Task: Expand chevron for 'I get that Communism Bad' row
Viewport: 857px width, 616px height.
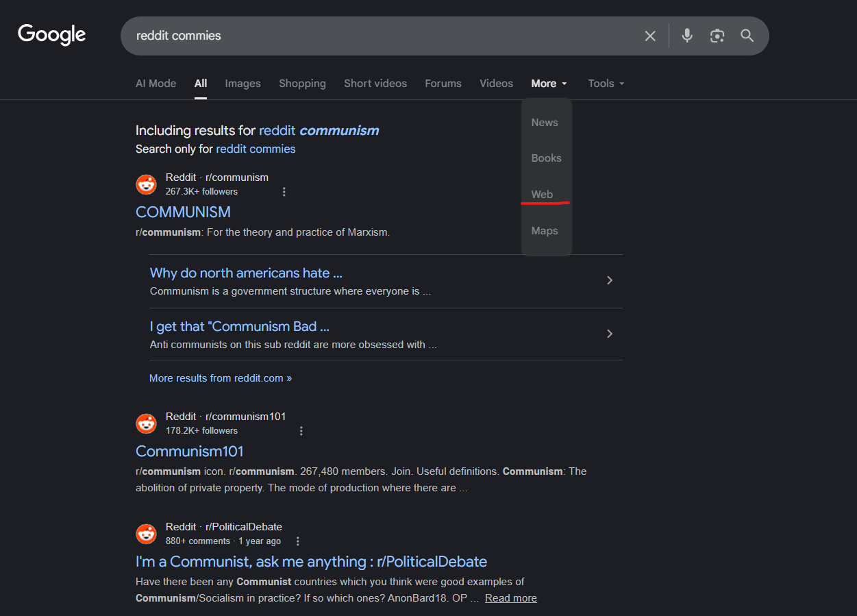Action: (610, 334)
